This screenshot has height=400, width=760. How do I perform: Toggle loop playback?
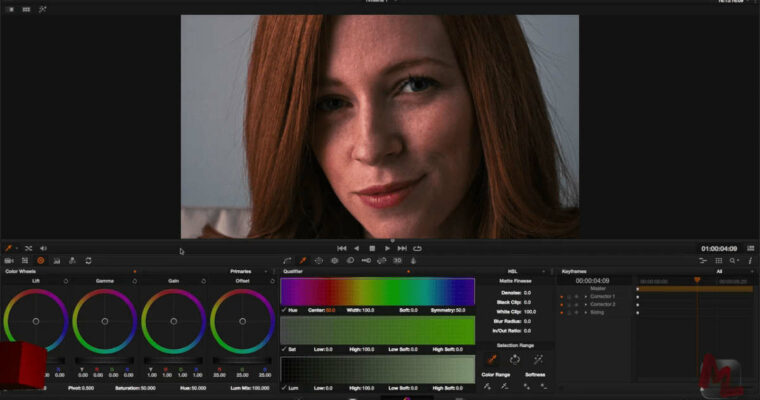[x=417, y=248]
